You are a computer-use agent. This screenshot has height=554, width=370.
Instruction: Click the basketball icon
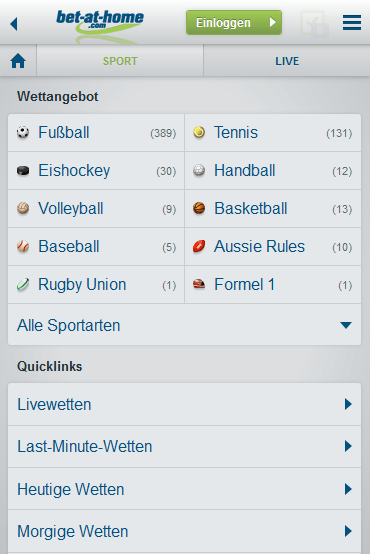(x=199, y=208)
